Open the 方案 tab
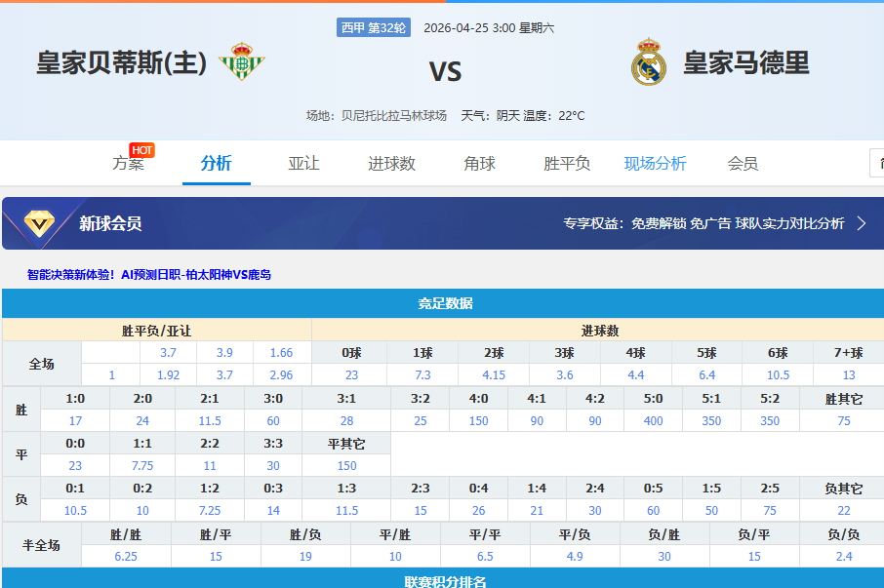The image size is (884, 588). 129,164
